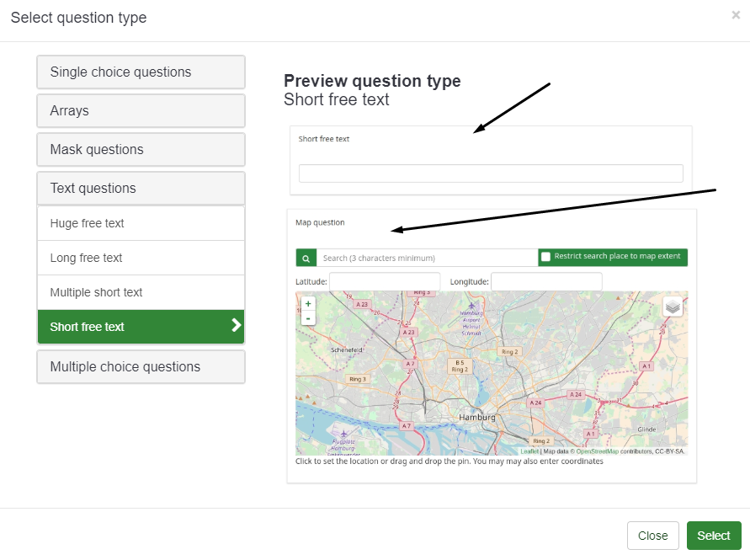Close the dialog with the X icon

point(736,15)
